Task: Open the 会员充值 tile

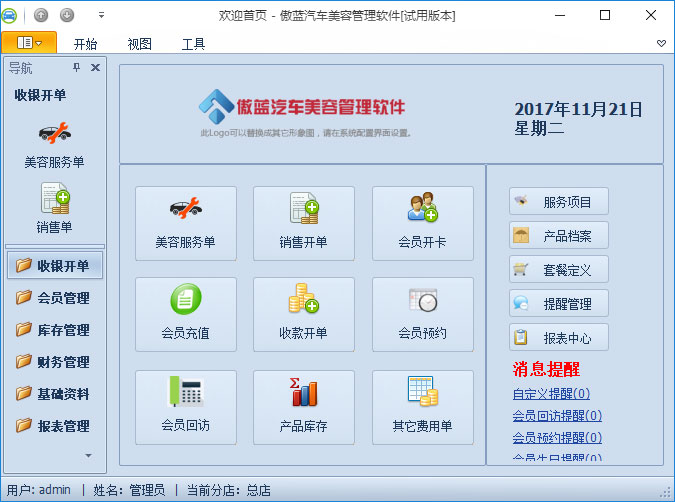Action: pos(185,314)
